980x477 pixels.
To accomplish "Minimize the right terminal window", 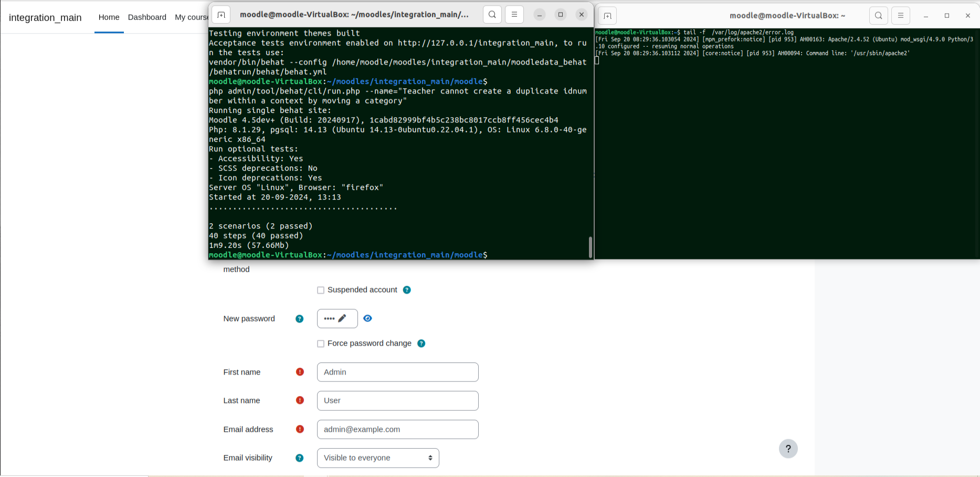I will pos(926,16).
